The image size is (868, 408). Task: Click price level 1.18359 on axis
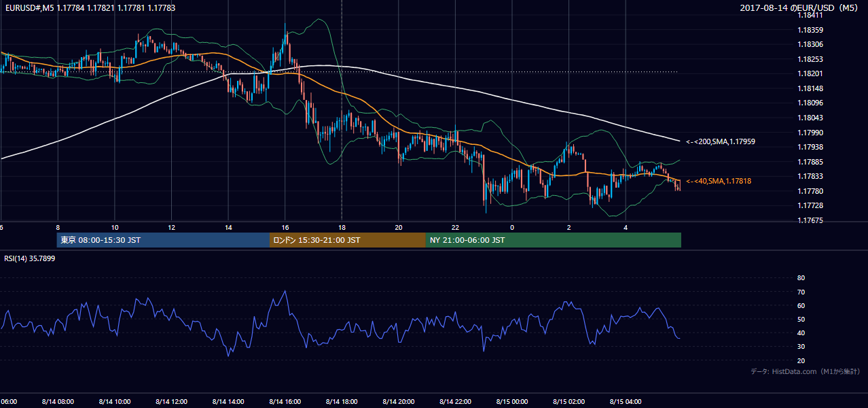click(x=810, y=30)
